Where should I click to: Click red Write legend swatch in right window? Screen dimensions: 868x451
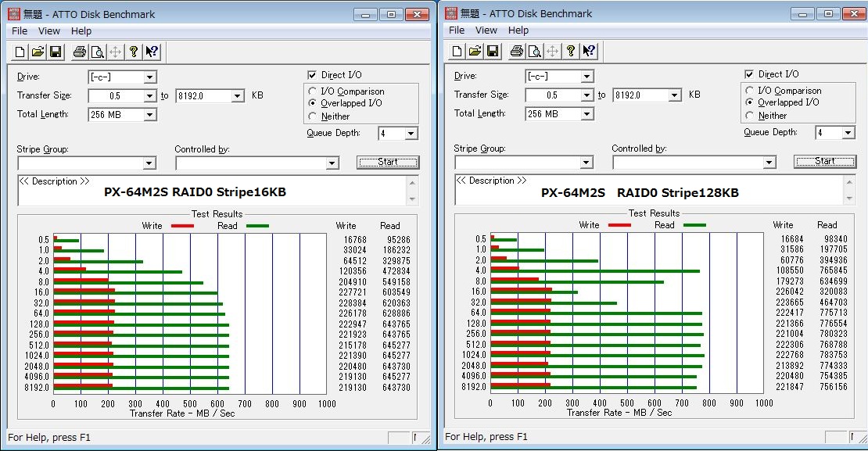[619, 225]
